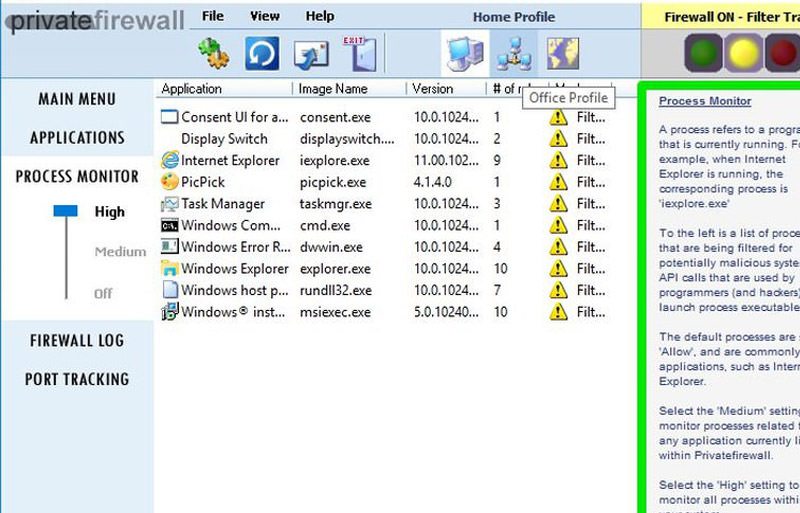Click the cmd.exe image name cell
The image size is (800, 513).
pyautogui.click(x=325, y=226)
